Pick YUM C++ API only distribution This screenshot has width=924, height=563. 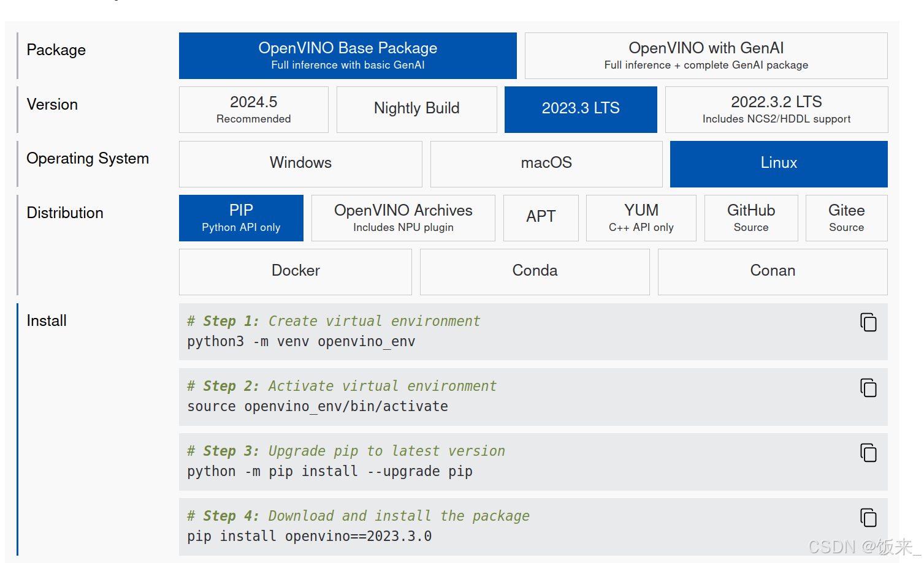point(640,217)
